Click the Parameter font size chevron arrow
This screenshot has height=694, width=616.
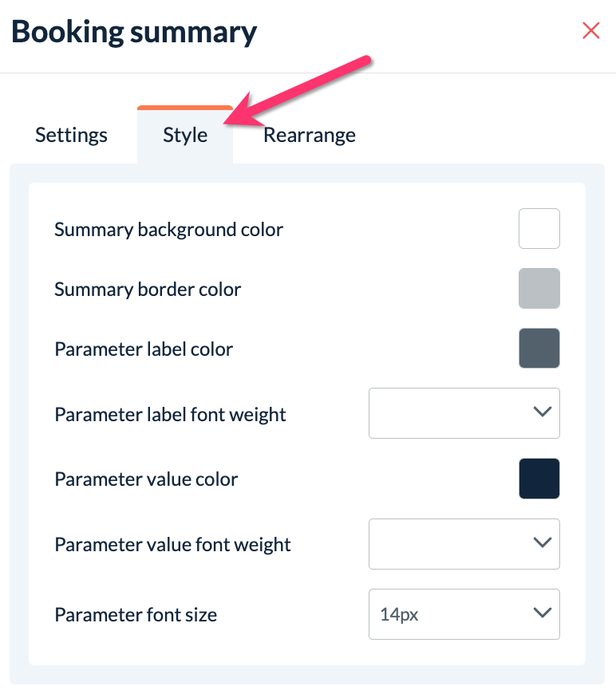(x=542, y=613)
